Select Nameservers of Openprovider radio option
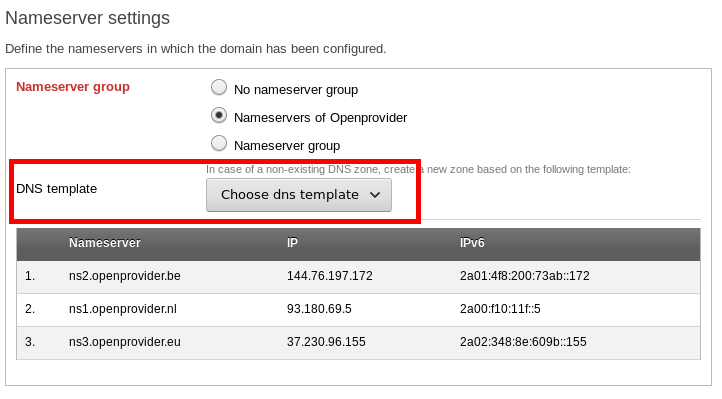Image resolution: width=722 pixels, height=399 pixels. tap(219, 116)
